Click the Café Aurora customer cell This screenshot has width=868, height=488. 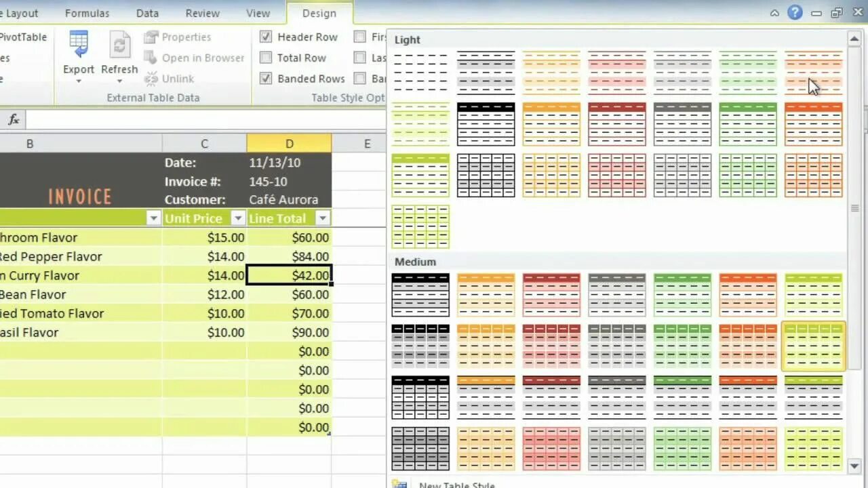click(290, 199)
